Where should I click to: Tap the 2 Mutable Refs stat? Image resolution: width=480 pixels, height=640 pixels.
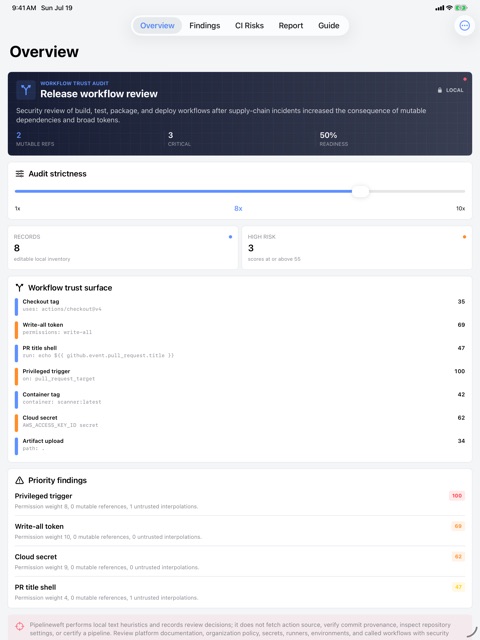pos(35,139)
